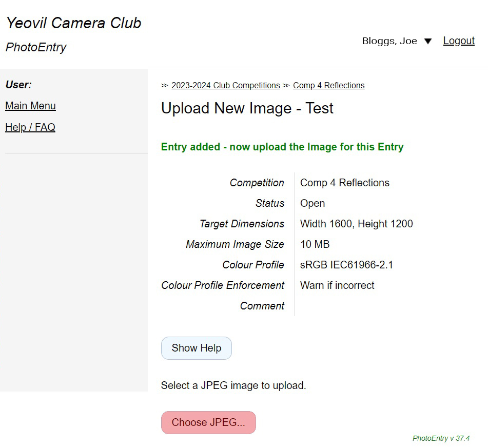Click the PhotoEntry v 37.4 version text
This screenshot has width=488, height=448.
[x=441, y=438]
